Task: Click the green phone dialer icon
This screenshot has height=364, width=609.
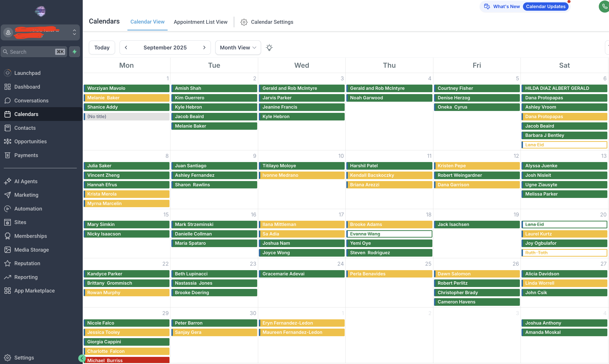Action: (x=604, y=7)
